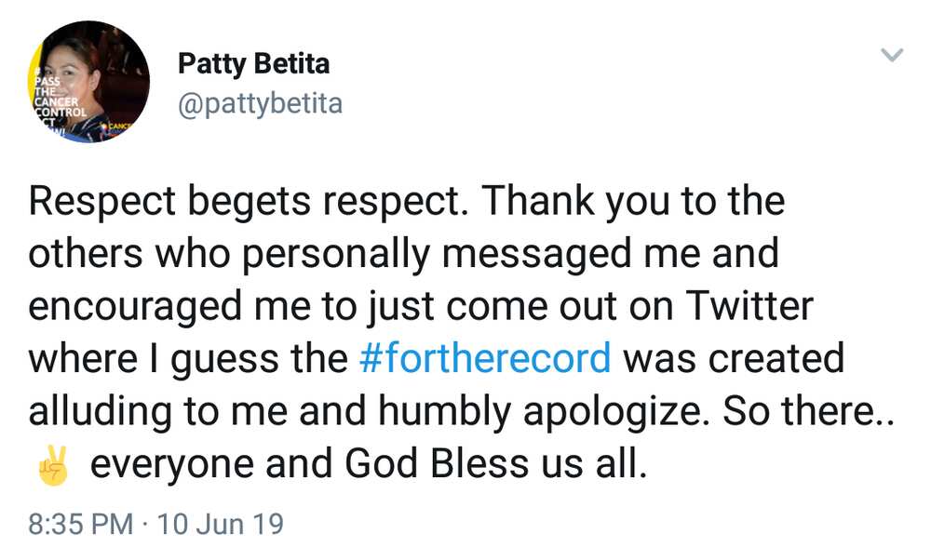This screenshot has height=560, width=931.
Task: Open the #fortherecord hashtag
Action: pyautogui.click(x=484, y=358)
